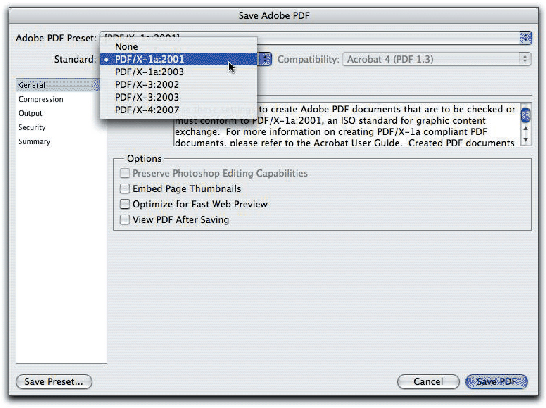546x408 pixels.
Task: Click the Save Preset button
Action: (54, 382)
